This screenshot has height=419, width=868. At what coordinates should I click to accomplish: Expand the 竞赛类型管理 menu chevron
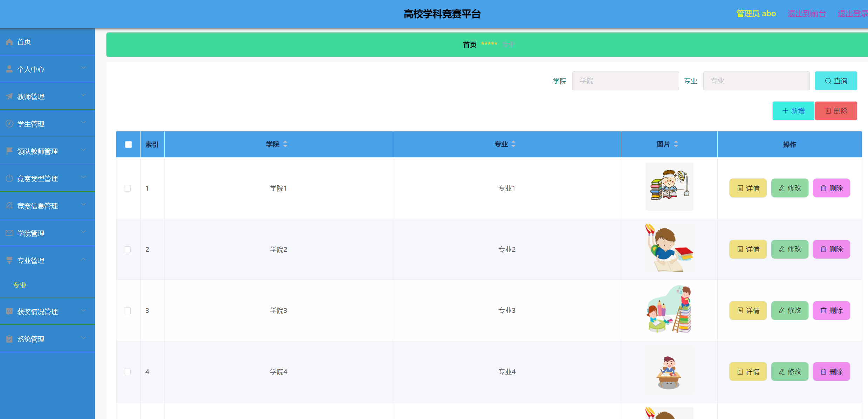click(x=83, y=177)
